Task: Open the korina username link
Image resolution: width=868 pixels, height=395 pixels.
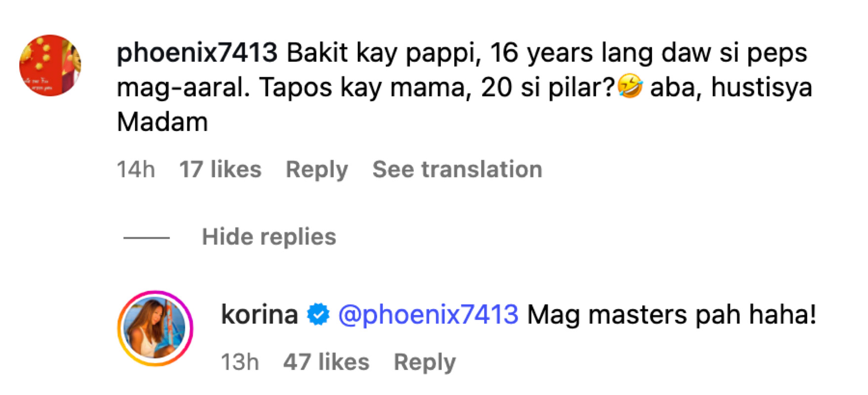Action: pos(260,315)
